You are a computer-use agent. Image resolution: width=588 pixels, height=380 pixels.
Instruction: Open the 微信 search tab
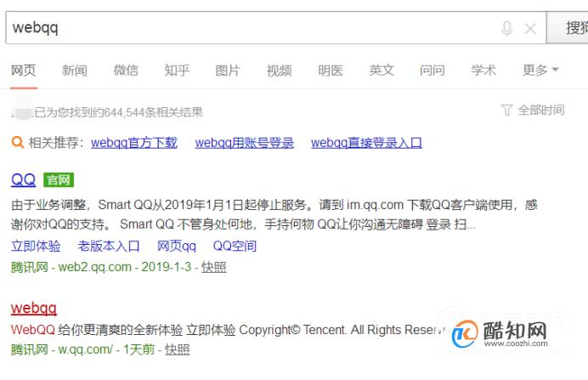click(x=126, y=71)
